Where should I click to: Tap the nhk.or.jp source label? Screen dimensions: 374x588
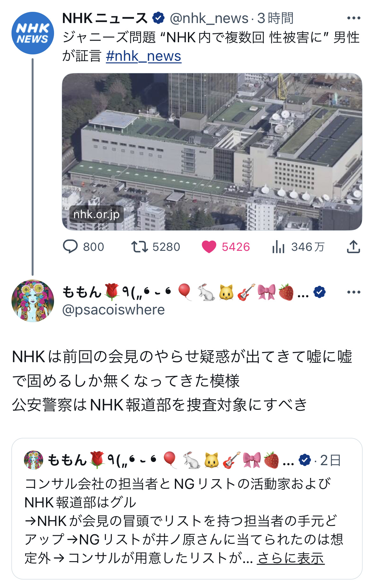[97, 214]
